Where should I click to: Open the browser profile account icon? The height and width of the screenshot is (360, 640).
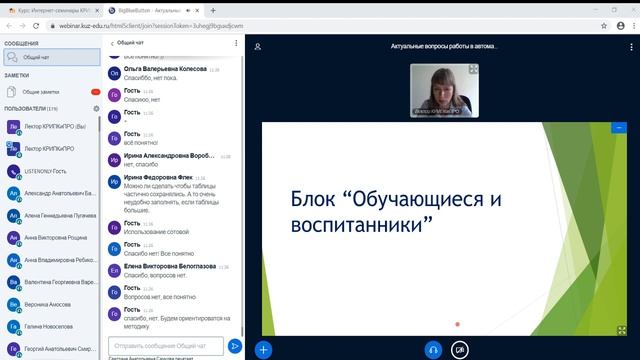(620, 26)
